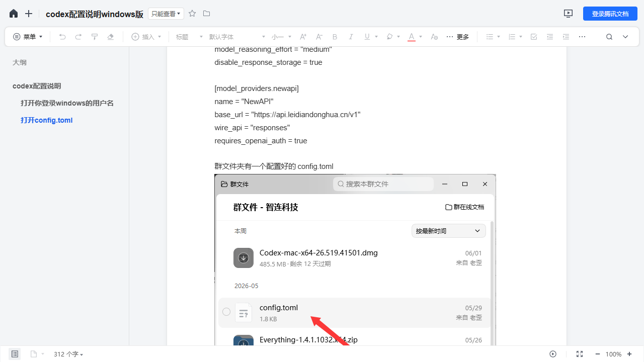Open the 默认字体 font dropdown
The height and width of the screenshot is (362, 644).
[237, 37]
